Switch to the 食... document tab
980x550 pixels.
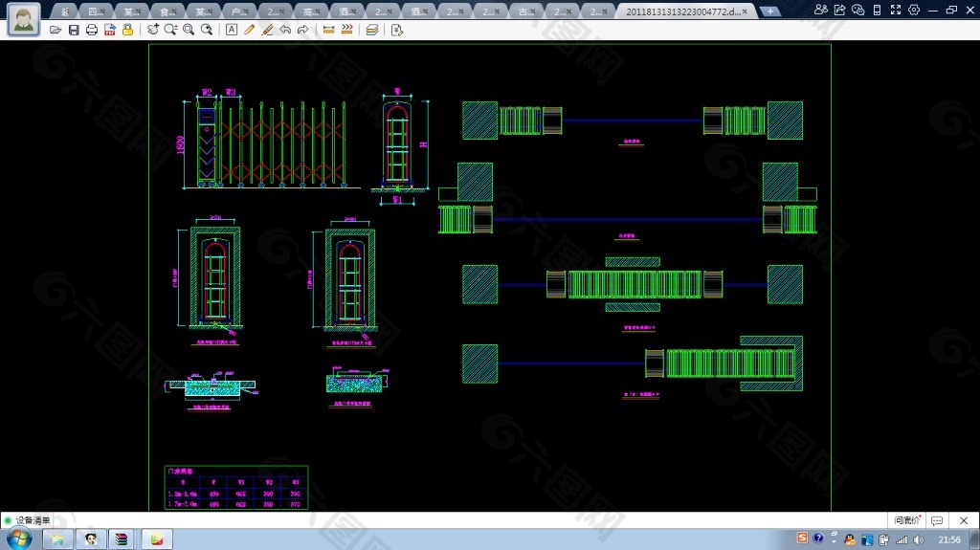167,11
